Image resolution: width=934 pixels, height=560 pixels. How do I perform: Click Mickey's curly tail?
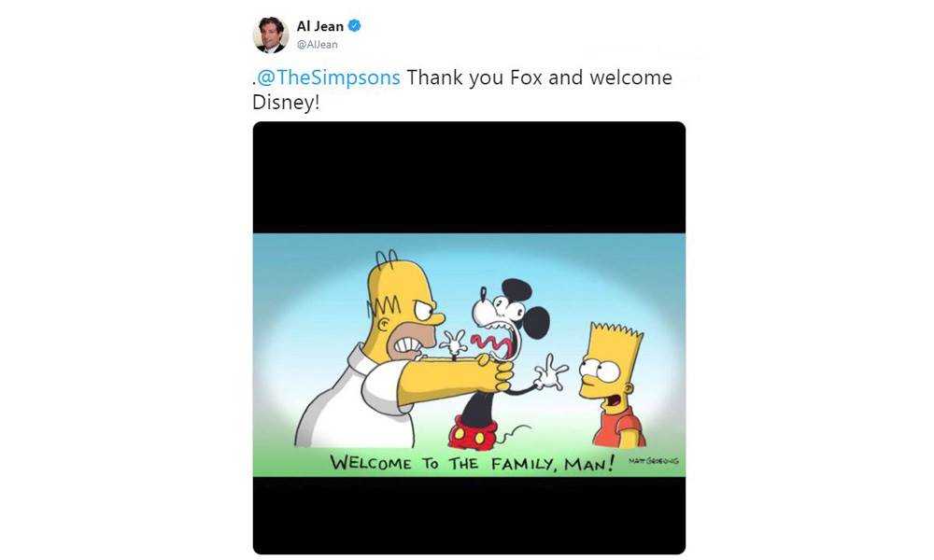pos(513,434)
